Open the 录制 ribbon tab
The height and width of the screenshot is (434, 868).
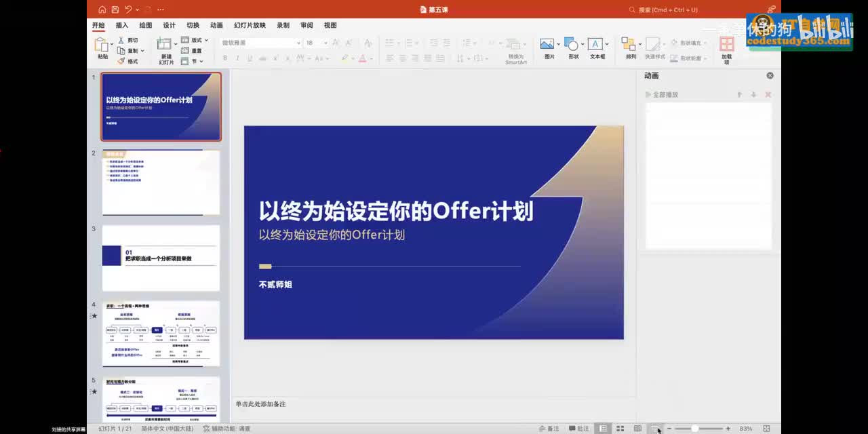click(283, 25)
